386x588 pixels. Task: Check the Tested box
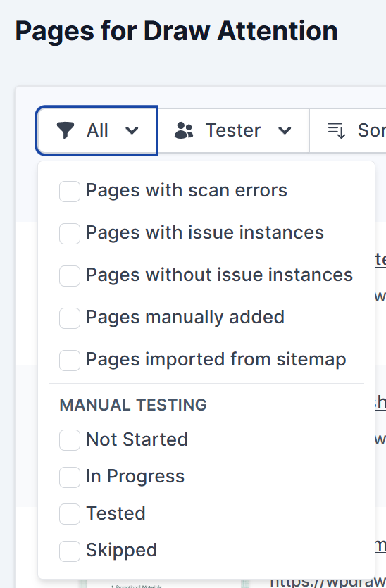pyautogui.click(x=70, y=514)
